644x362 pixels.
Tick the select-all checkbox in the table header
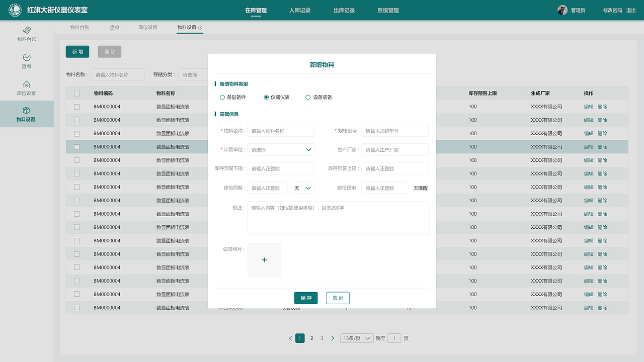click(77, 93)
